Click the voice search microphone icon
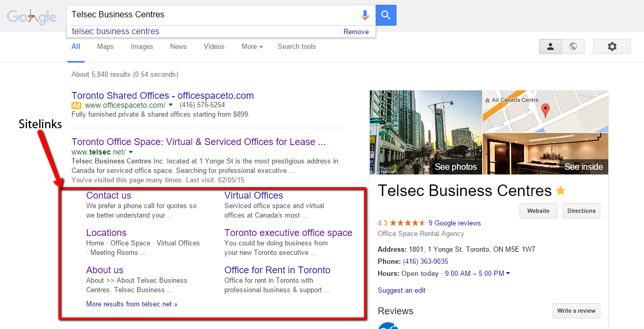The height and width of the screenshot is (329, 644). pyautogui.click(x=365, y=15)
